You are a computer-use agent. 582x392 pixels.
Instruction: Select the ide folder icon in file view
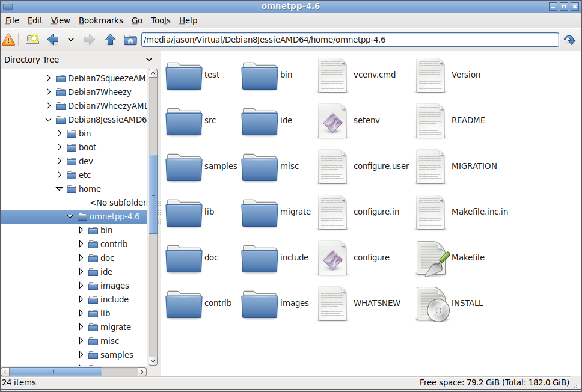point(260,121)
